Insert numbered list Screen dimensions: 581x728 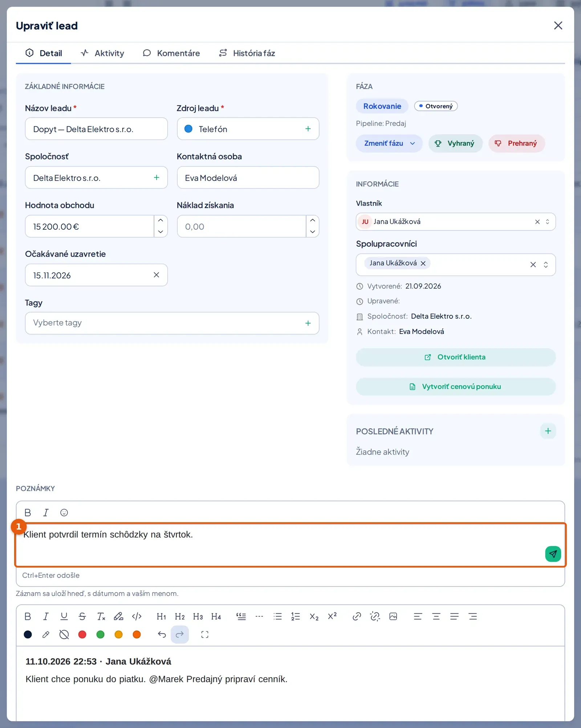point(296,616)
